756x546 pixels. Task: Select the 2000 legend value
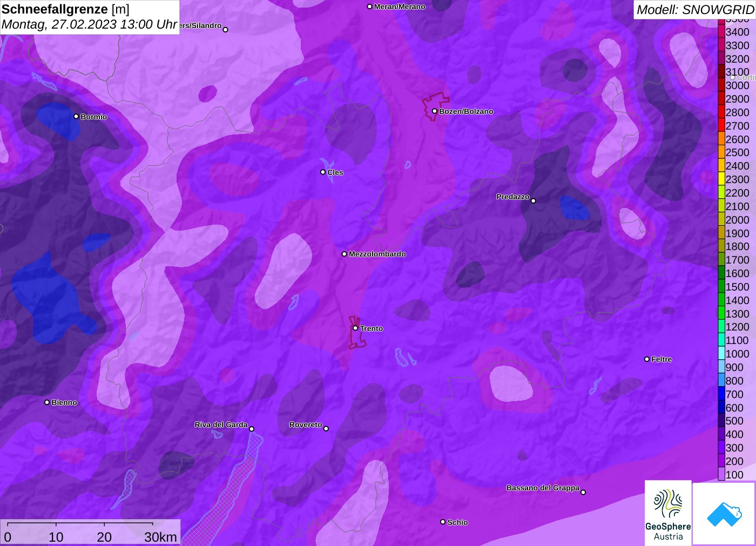click(x=737, y=220)
